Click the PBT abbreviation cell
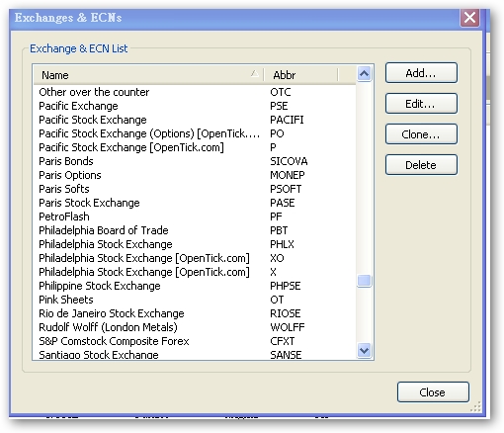504x433 pixels. [279, 230]
